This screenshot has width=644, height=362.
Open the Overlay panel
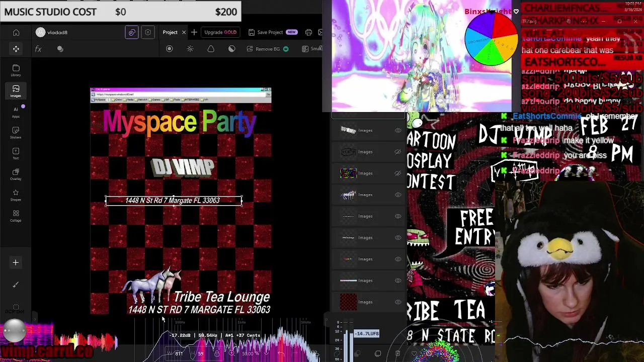click(16, 174)
